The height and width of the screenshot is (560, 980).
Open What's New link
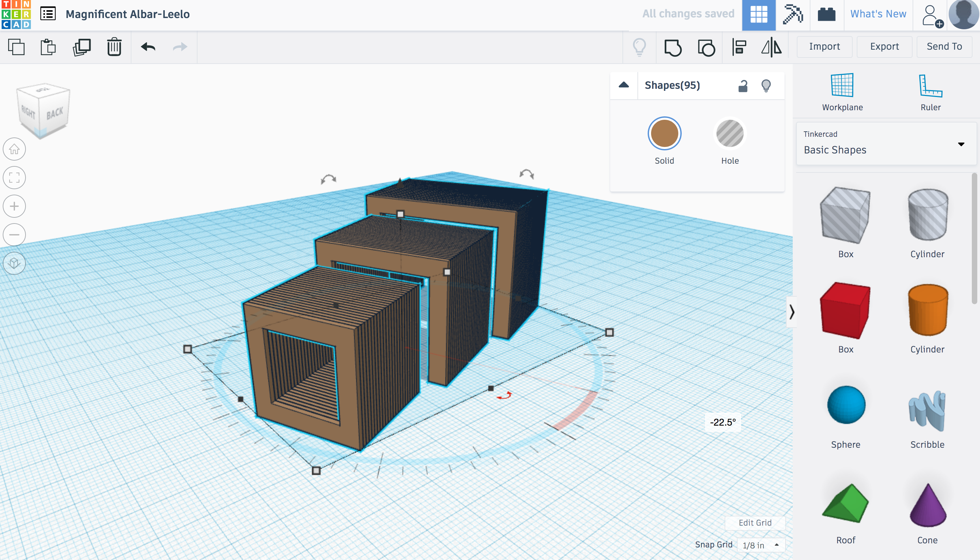[x=878, y=14]
